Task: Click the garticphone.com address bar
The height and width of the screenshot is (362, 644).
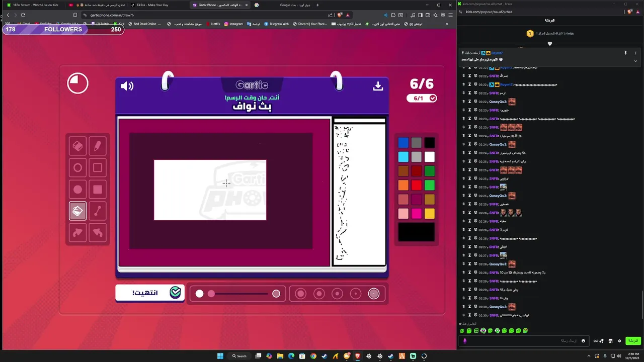Action: click(201, 15)
